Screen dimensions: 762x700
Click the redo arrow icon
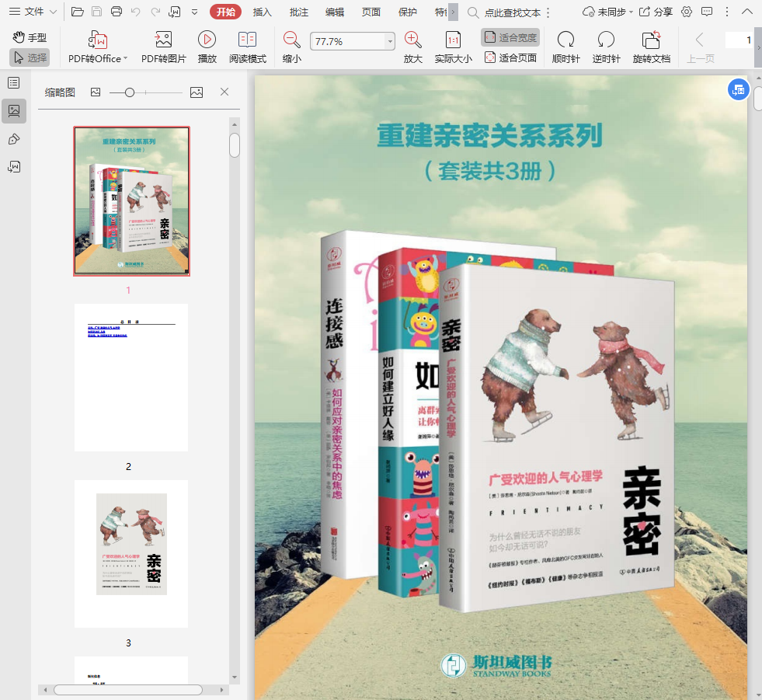point(155,12)
